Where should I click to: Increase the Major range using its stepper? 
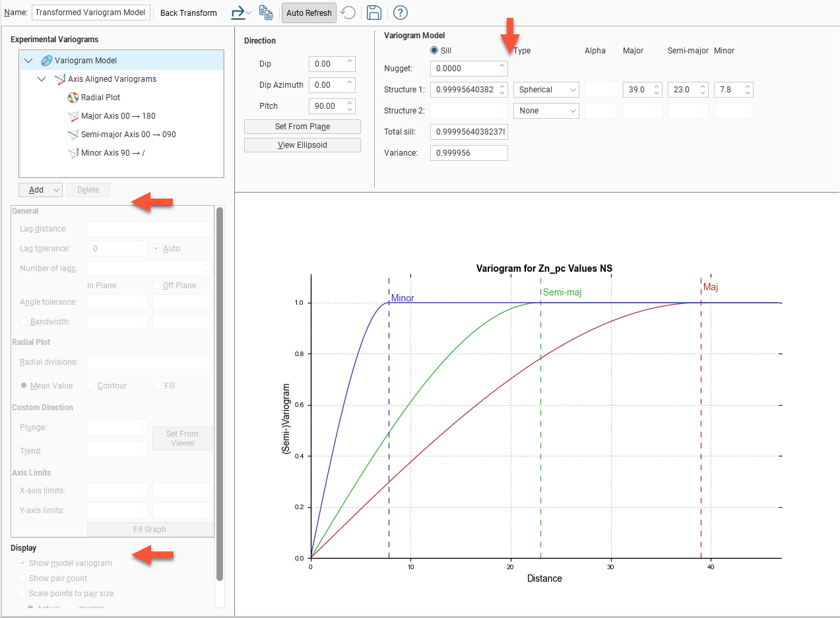click(655, 86)
